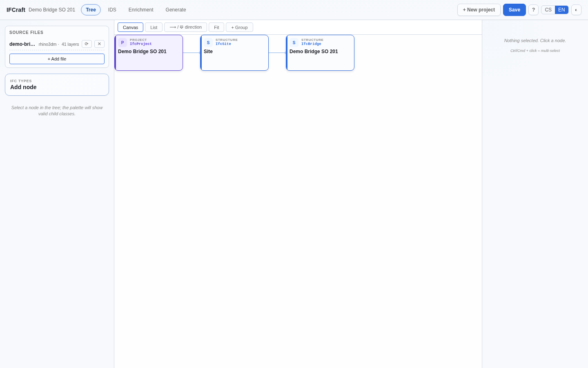Switch to List view

pos(154,27)
